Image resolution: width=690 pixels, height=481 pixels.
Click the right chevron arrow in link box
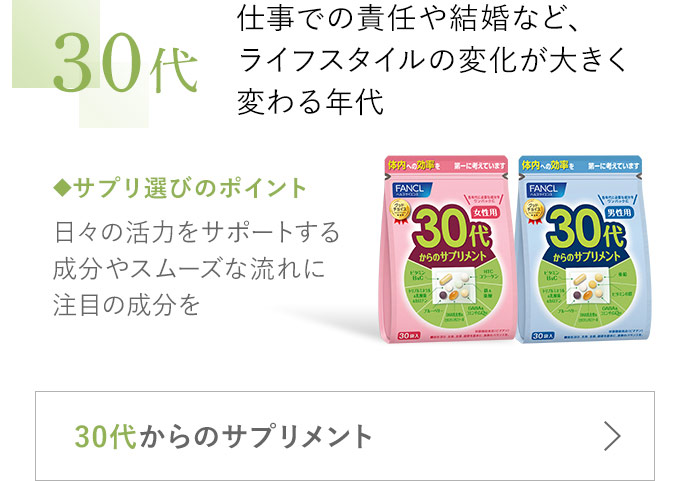pos(612,436)
